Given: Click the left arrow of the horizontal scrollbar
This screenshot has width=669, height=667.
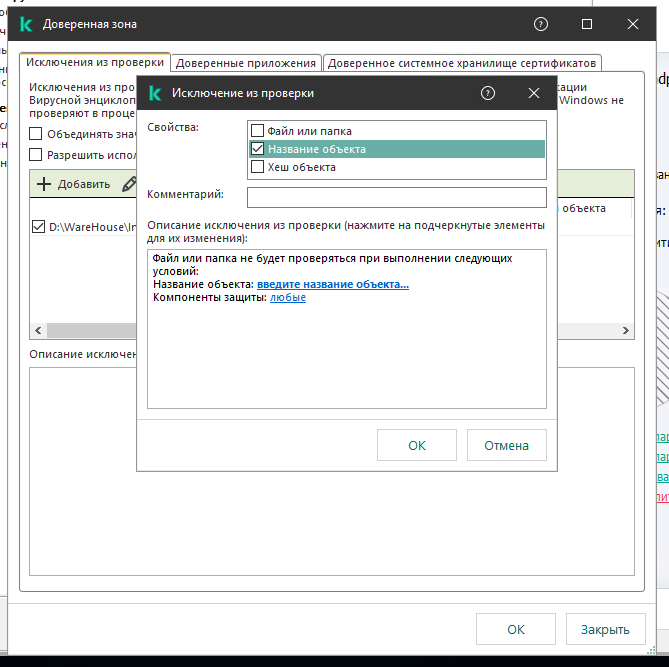Looking at the screenshot, I should click(x=38, y=330).
